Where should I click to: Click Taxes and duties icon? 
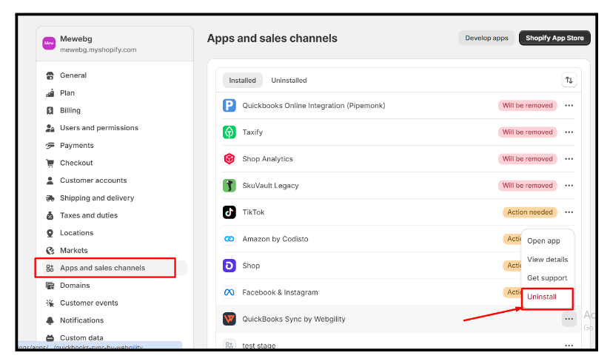coord(50,215)
